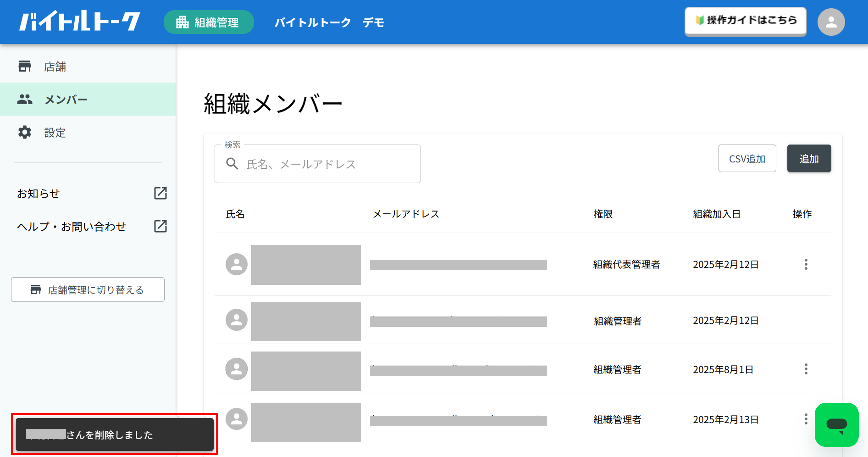Open 設定 in the sidebar
This screenshot has width=868, height=457.
tap(88, 133)
